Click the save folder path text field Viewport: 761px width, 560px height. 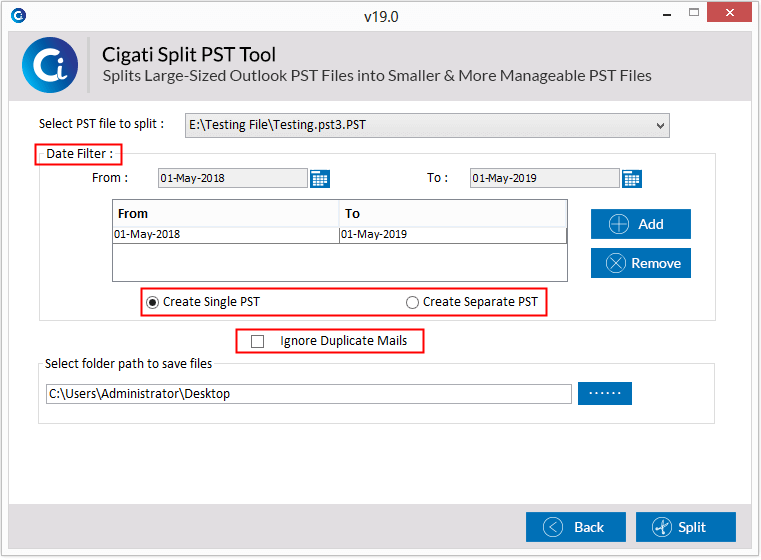[x=309, y=394]
